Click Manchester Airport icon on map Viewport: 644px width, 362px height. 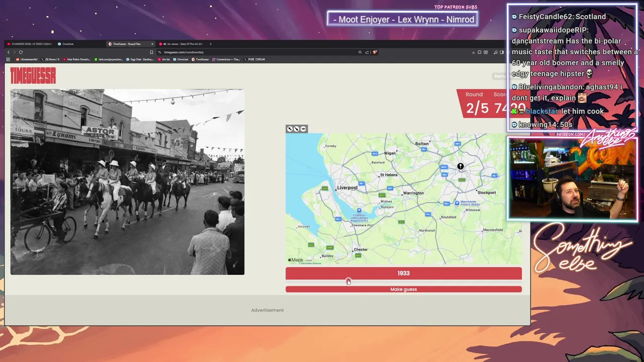457,203
